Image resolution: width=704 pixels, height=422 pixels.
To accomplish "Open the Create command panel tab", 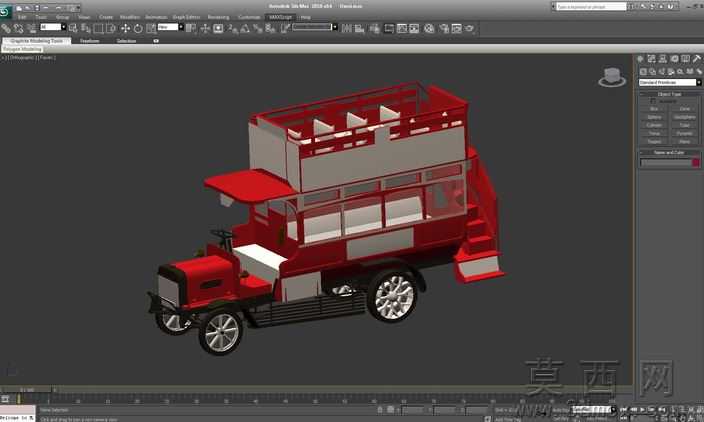I will click(x=640, y=59).
